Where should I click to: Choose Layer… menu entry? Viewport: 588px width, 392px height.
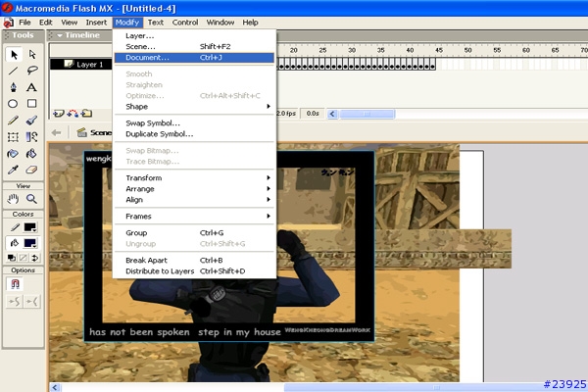pos(194,35)
